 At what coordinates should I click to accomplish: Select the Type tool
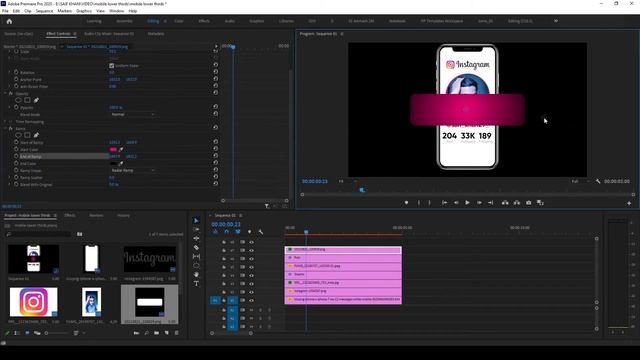(x=196, y=283)
